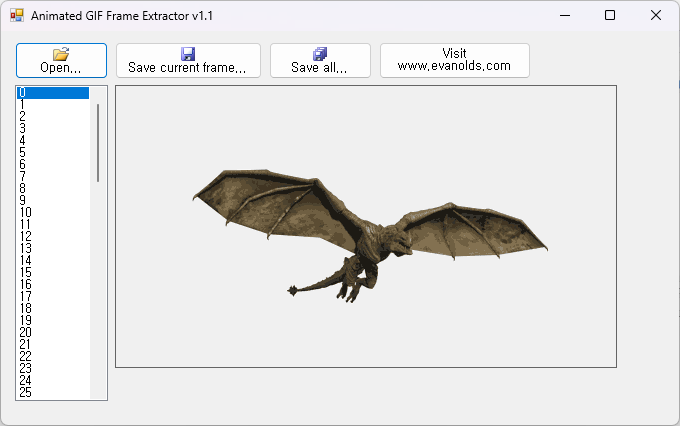Select frame 11 in the list
This screenshot has height=426, width=680.
(x=53, y=225)
